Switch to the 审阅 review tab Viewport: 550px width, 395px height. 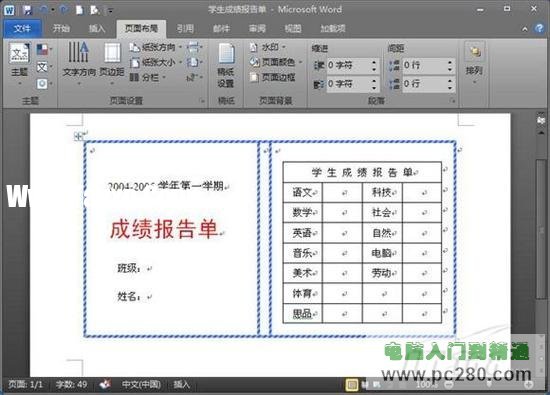[x=257, y=28]
